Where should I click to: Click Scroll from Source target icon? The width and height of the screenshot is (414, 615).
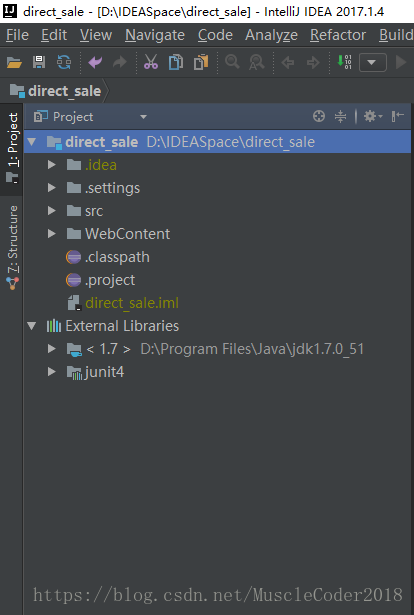click(319, 116)
